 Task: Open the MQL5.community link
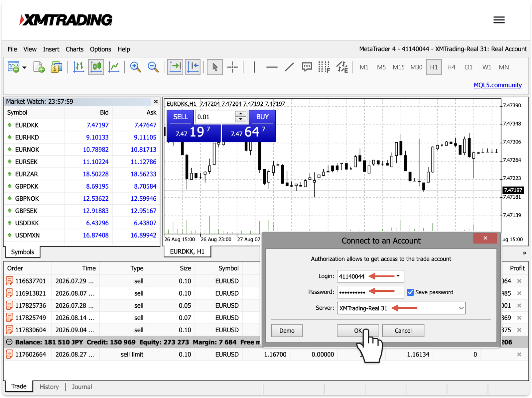pyautogui.click(x=498, y=85)
